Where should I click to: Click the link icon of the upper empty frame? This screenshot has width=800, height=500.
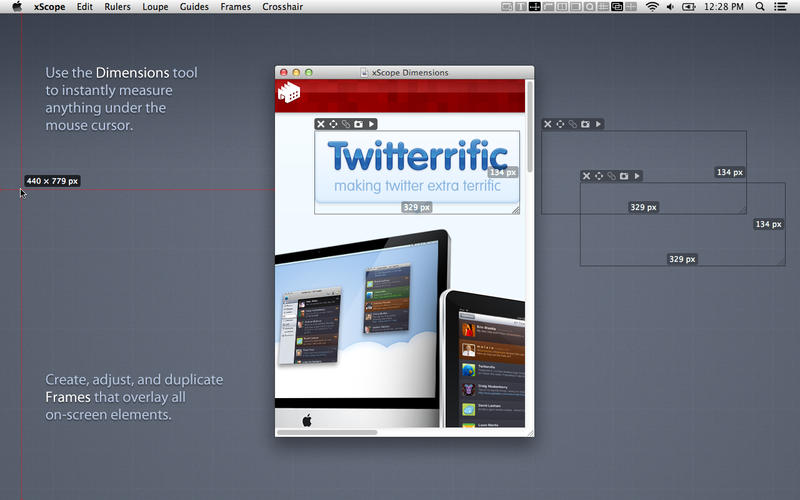coord(573,124)
